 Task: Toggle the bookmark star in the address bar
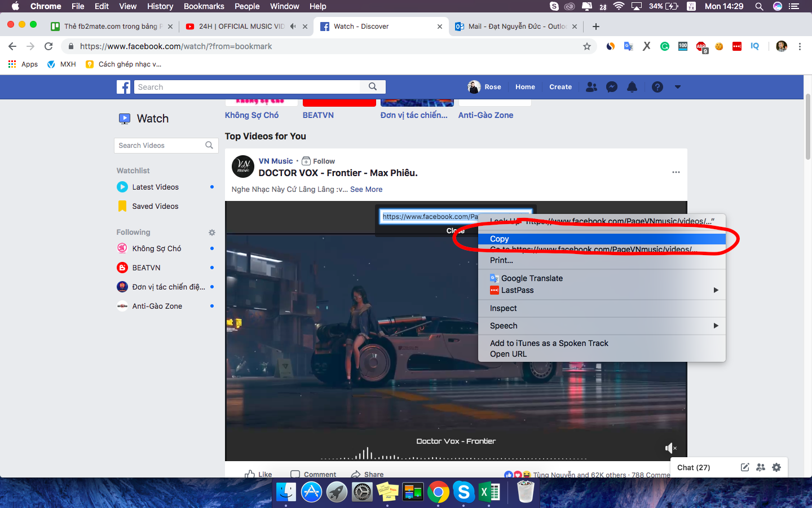(x=587, y=46)
